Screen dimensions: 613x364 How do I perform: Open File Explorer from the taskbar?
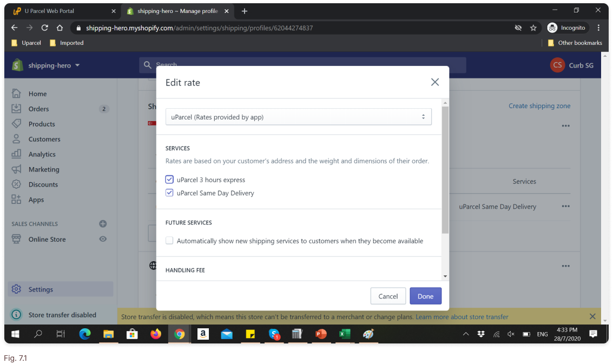[x=108, y=334]
